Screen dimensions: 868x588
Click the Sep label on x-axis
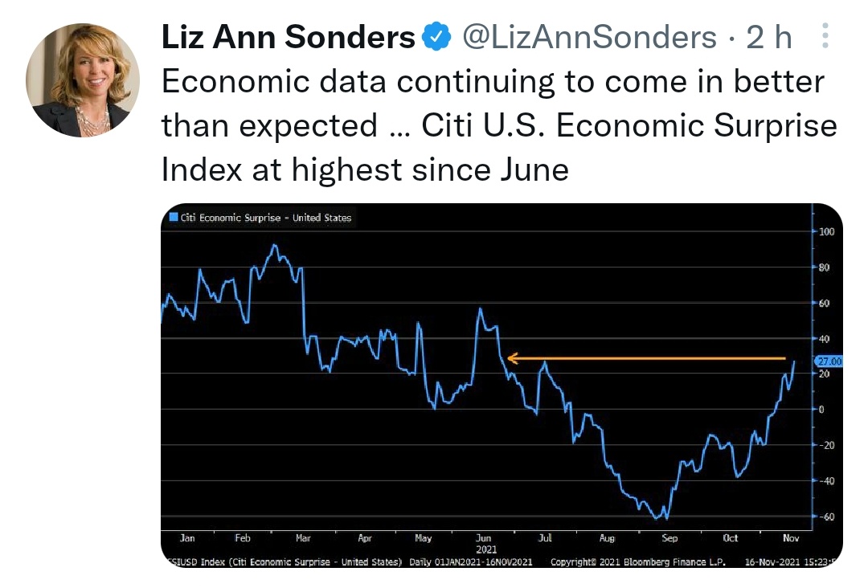669,538
